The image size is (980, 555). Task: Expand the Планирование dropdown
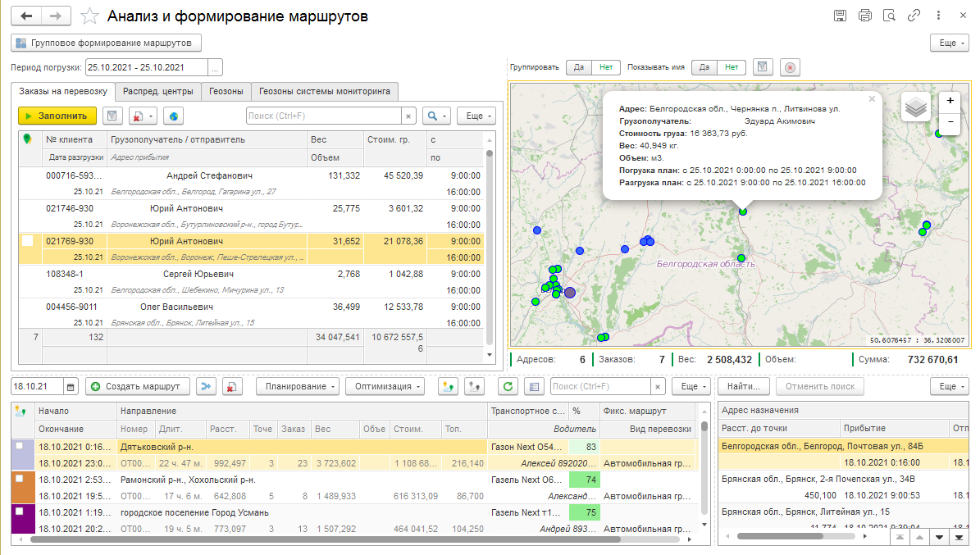(297, 386)
